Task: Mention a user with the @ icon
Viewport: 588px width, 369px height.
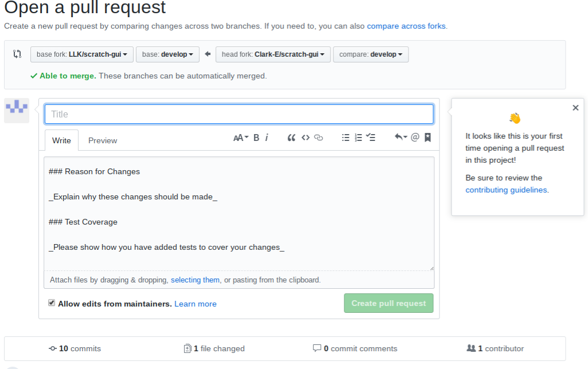Action: pyautogui.click(x=415, y=138)
